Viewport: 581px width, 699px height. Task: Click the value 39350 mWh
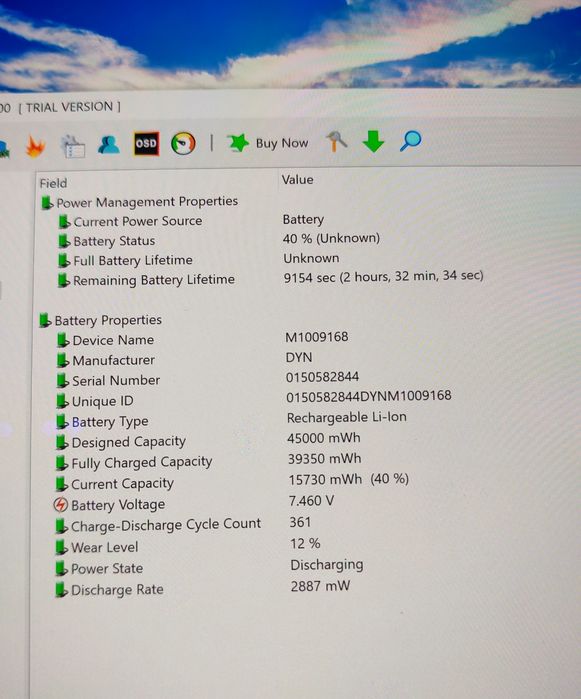(x=325, y=459)
